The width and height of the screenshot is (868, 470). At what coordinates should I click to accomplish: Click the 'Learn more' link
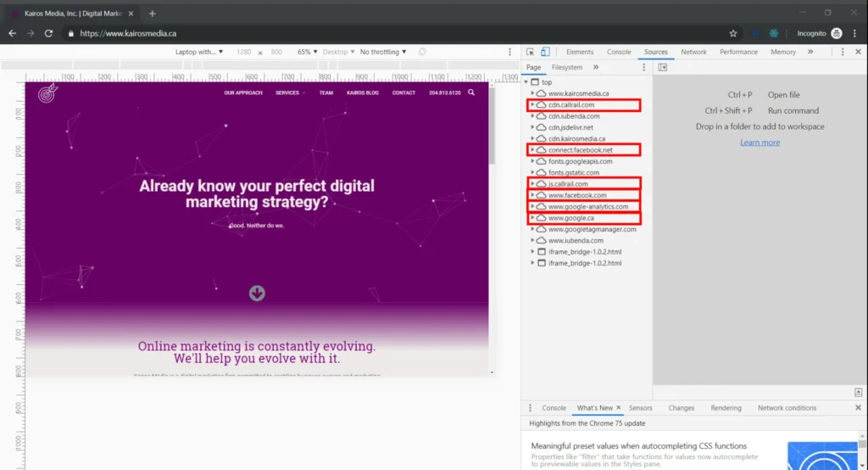(x=759, y=143)
